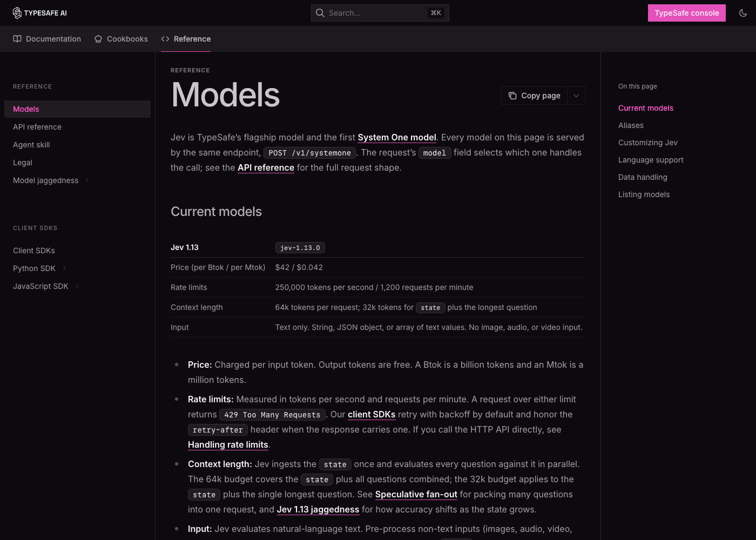756x540 pixels.
Task: Click the Copy page button
Action: [535, 96]
